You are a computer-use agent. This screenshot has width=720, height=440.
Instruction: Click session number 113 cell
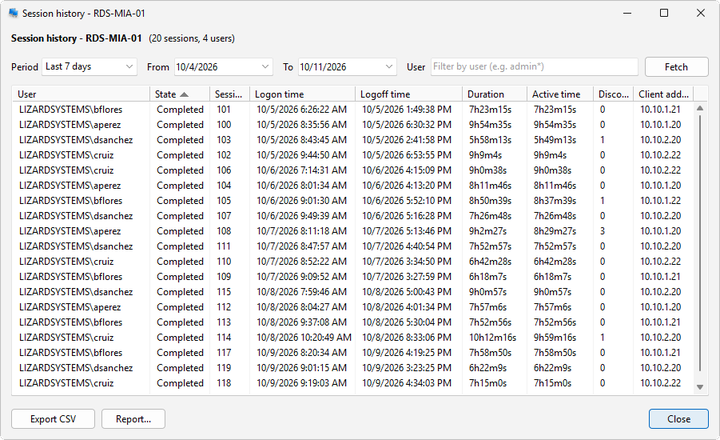click(224, 322)
